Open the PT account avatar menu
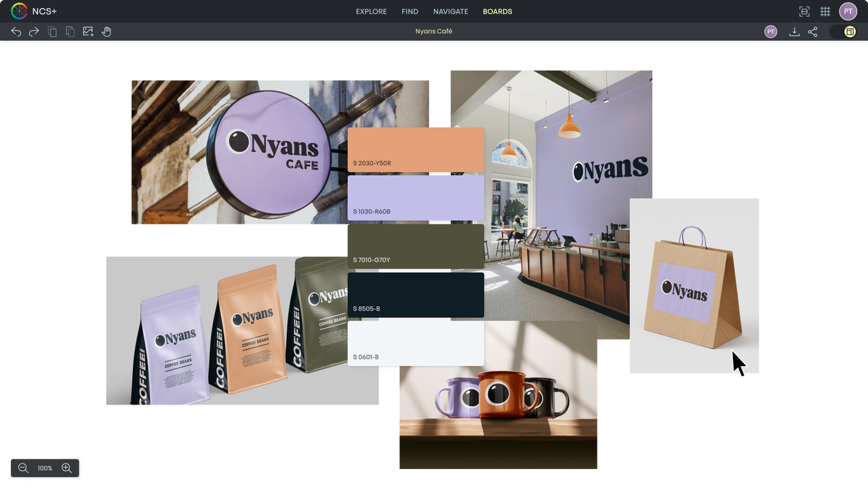 click(848, 11)
